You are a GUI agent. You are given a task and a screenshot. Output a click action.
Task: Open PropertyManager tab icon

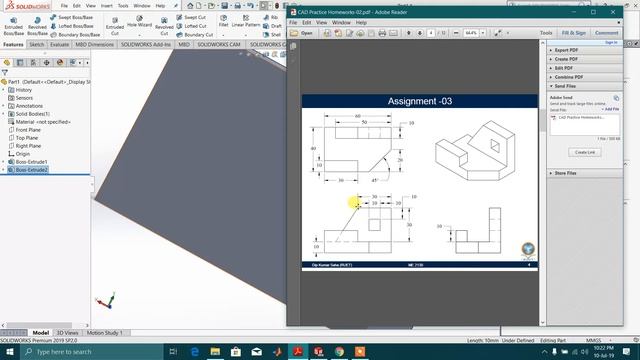click(x=20, y=62)
